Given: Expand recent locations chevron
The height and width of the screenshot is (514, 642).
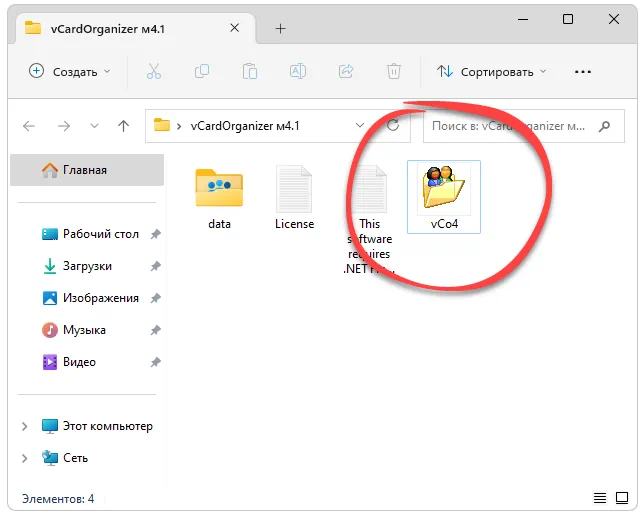Looking at the screenshot, I should pyautogui.click(x=95, y=126).
